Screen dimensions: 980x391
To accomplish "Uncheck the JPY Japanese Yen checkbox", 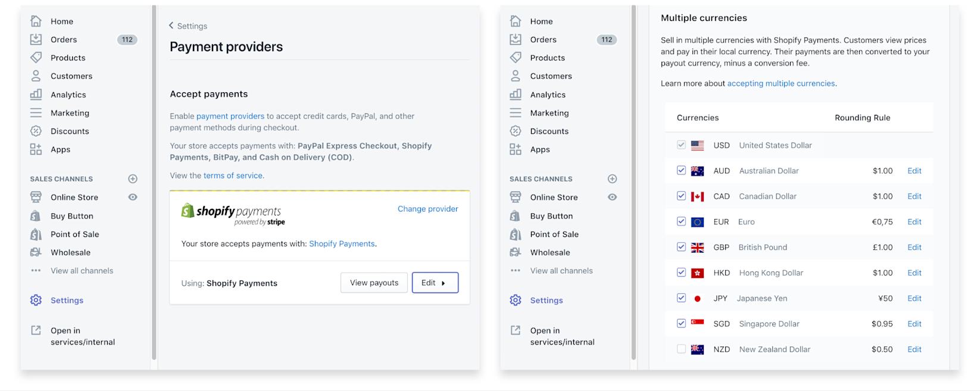I will coord(681,298).
